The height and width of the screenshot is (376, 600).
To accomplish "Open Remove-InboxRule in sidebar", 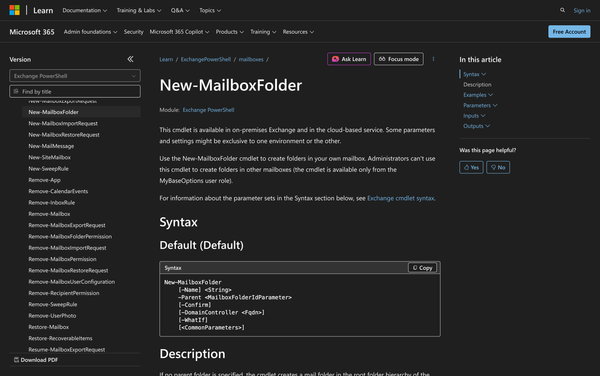I will click(52, 203).
